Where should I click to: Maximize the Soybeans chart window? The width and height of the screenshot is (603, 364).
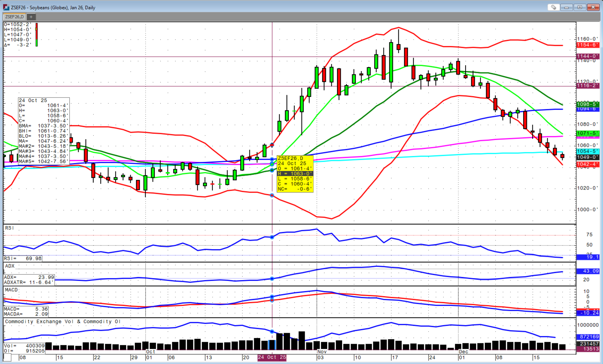tap(579, 7)
